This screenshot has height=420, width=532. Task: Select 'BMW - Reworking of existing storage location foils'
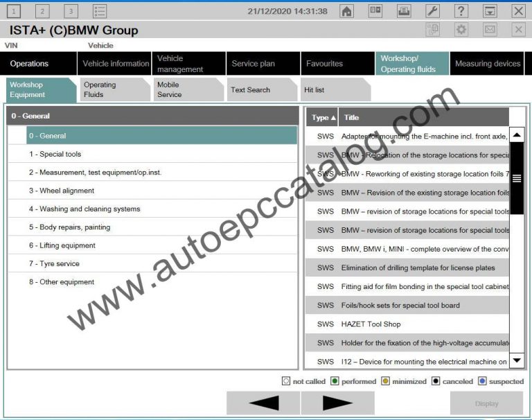coord(407,174)
